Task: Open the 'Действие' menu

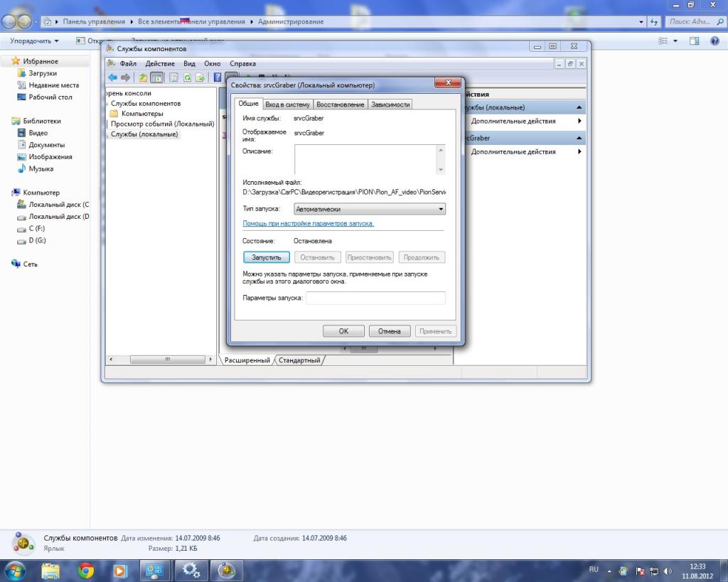Action: coord(159,64)
